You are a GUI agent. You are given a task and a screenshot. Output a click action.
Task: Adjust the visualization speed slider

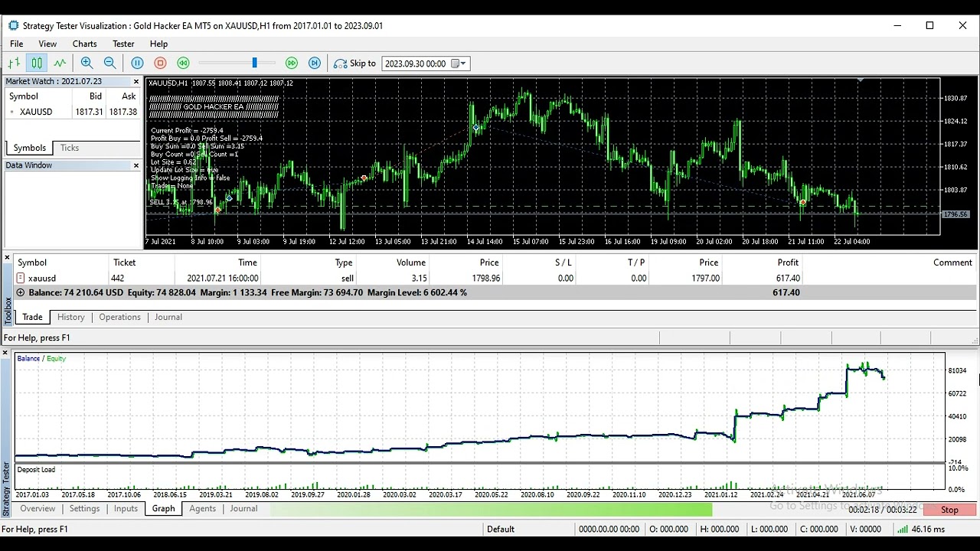click(x=254, y=64)
